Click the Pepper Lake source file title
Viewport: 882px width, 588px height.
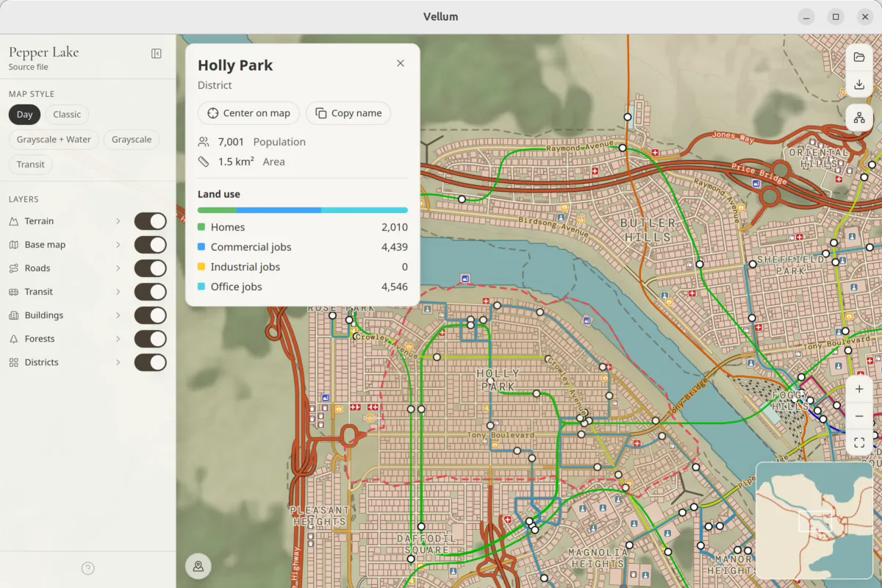pos(43,52)
